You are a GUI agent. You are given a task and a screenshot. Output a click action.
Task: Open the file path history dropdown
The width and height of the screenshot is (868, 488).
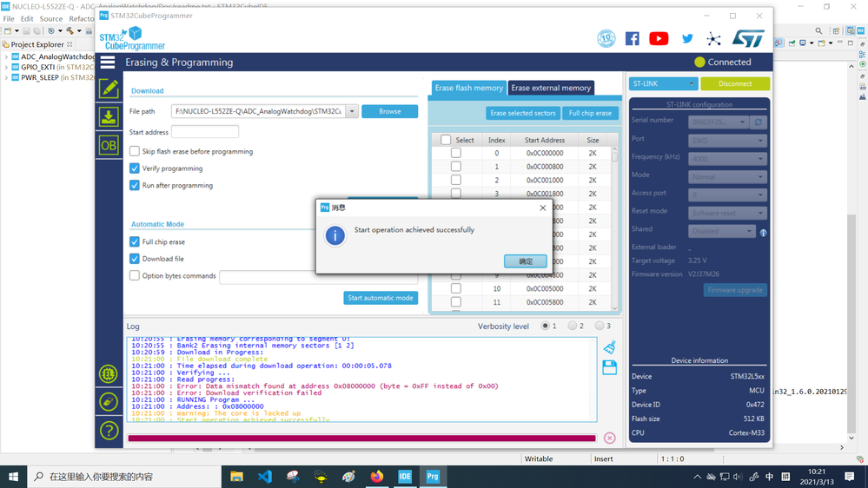pyautogui.click(x=352, y=111)
